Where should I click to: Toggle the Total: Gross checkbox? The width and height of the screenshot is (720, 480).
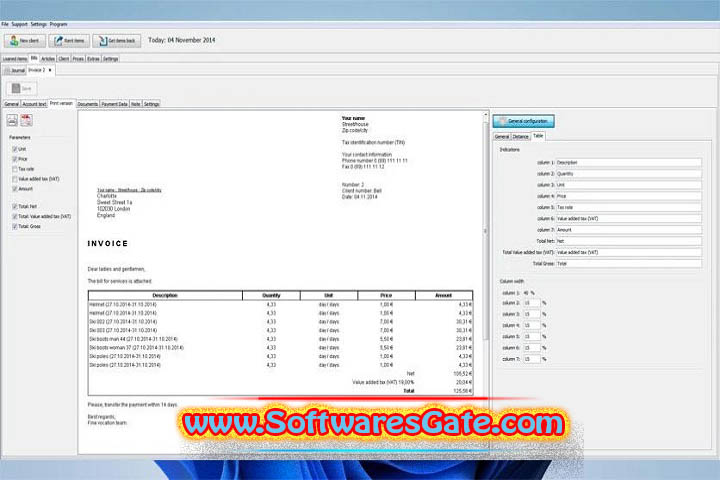(x=15, y=226)
